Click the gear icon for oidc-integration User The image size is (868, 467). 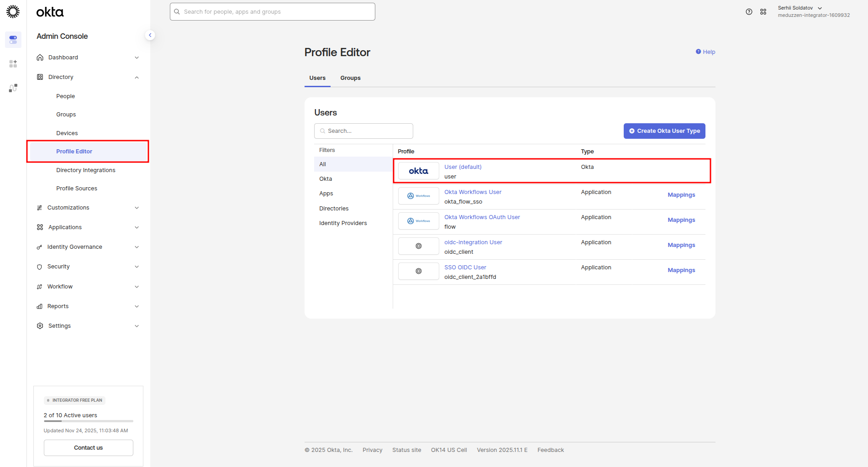[x=419, y=247]
